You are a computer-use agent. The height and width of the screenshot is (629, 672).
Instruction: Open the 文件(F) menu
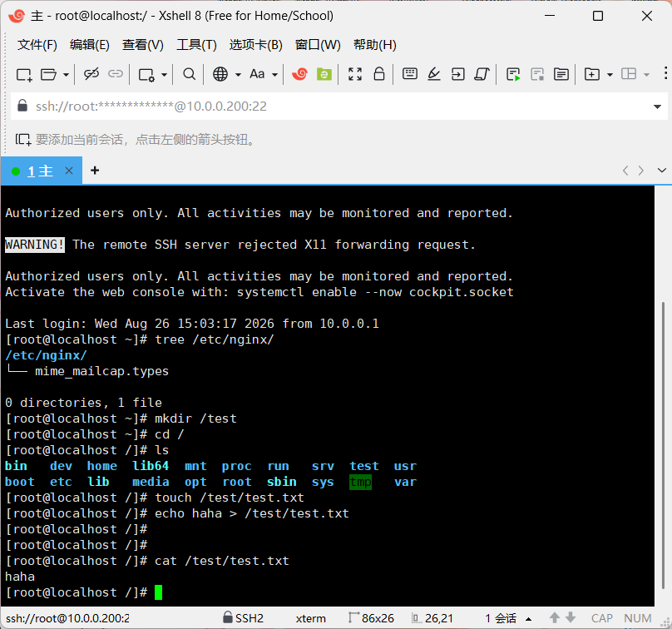click(37, 45)
